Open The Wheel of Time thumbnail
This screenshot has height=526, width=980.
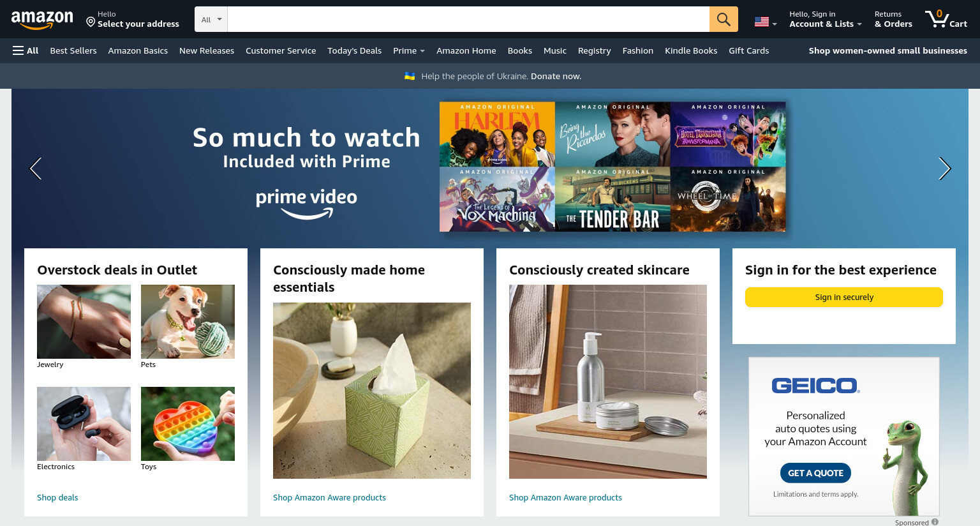[728, 199]
